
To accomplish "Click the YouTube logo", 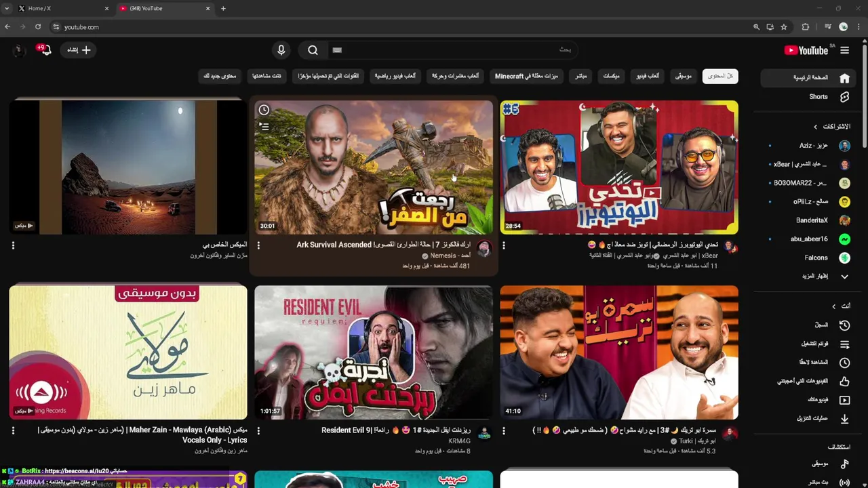I will coord(806,50).
